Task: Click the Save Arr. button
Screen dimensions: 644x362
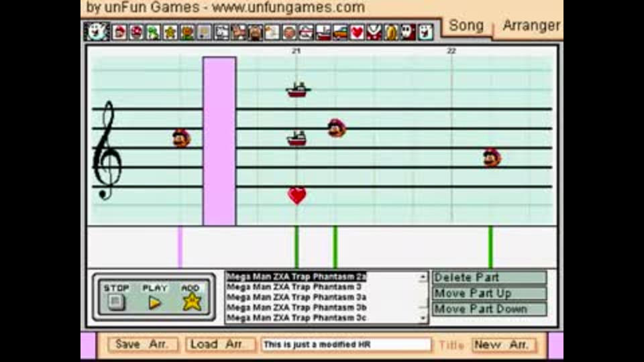Action: (143, 345)
